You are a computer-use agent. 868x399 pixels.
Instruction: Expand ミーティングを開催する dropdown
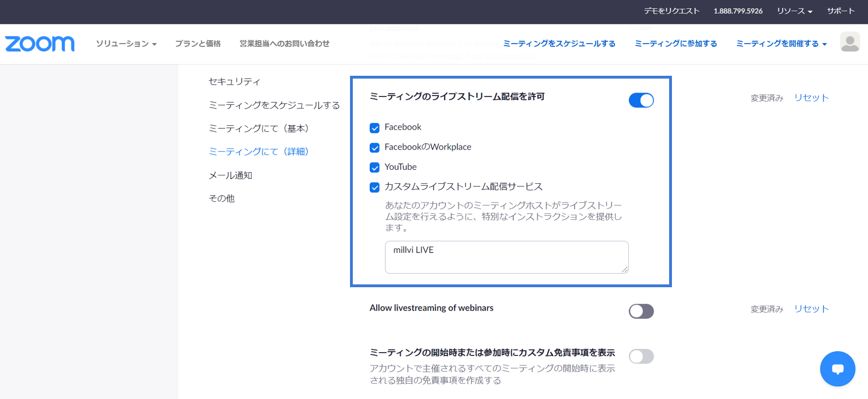click(x=781, y=44)
